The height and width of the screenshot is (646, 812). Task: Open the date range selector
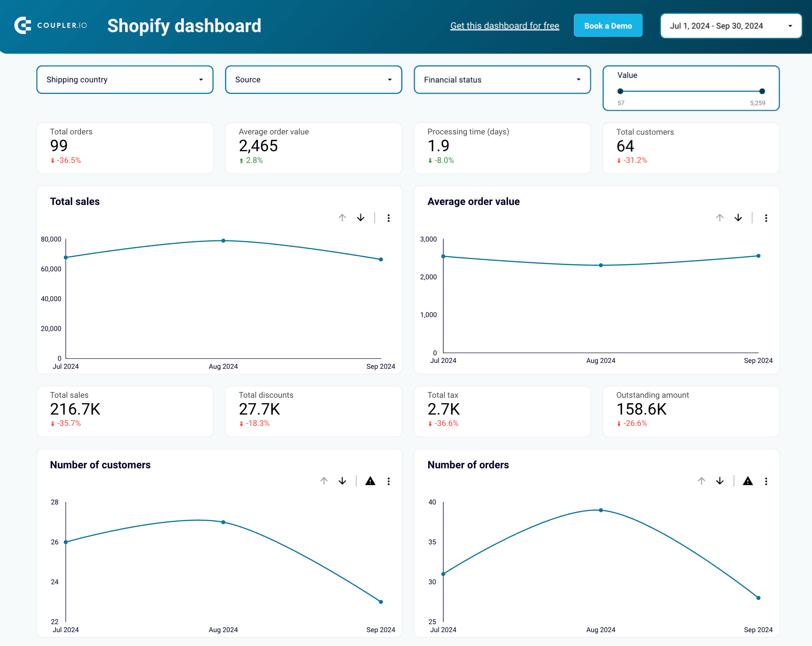tap(731, 26)
